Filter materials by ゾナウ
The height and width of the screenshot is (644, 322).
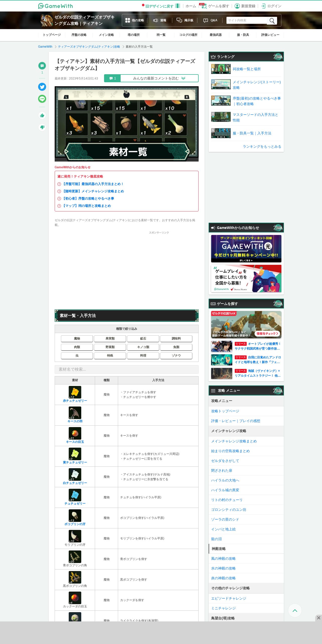click(176, 356)
